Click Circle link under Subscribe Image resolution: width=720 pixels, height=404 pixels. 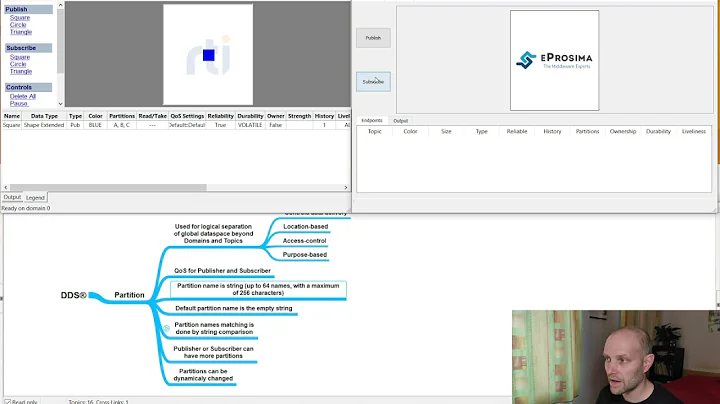pos(18,64)
